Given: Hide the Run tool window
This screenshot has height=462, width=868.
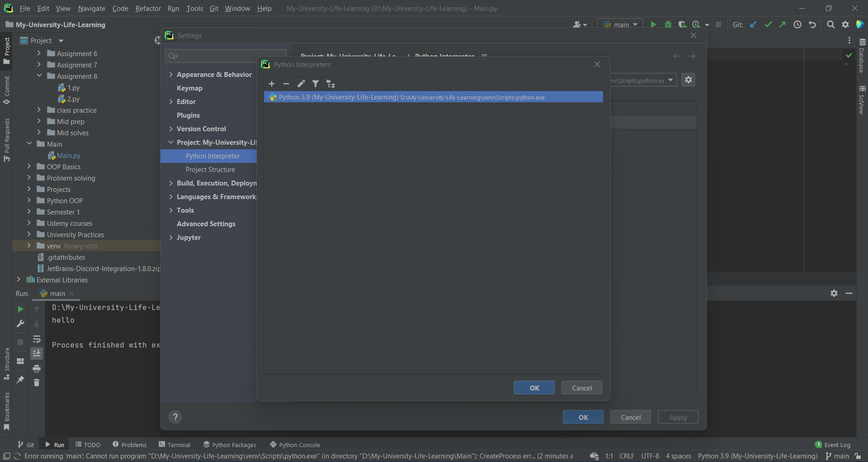Looking at the screenshot, I should pyautogui.click(x=849, y=293).
